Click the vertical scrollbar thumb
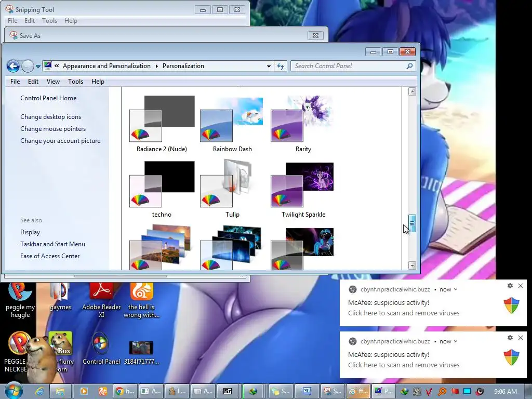The width and height of the screenshot is (532, 399). pyautogui.click(x=412, y=223)
